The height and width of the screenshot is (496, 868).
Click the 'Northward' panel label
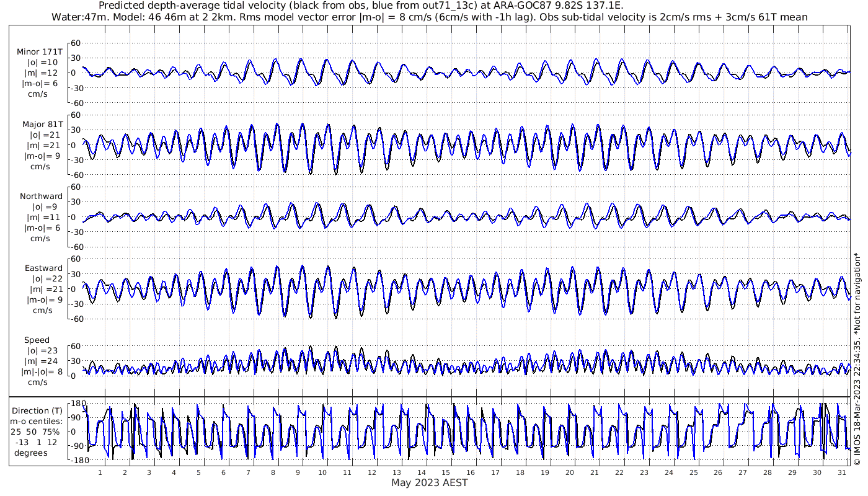click(41, 196)
